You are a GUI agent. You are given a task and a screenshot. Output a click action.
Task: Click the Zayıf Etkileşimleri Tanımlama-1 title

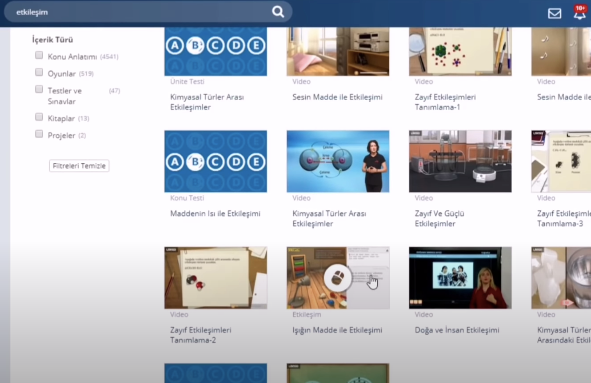click(x=445, y=102)
